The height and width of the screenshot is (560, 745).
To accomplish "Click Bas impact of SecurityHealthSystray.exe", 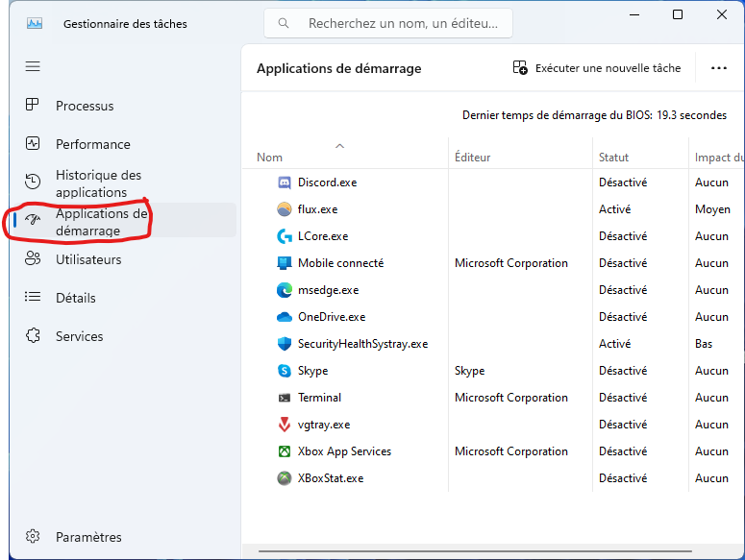I will pos(704,344).
